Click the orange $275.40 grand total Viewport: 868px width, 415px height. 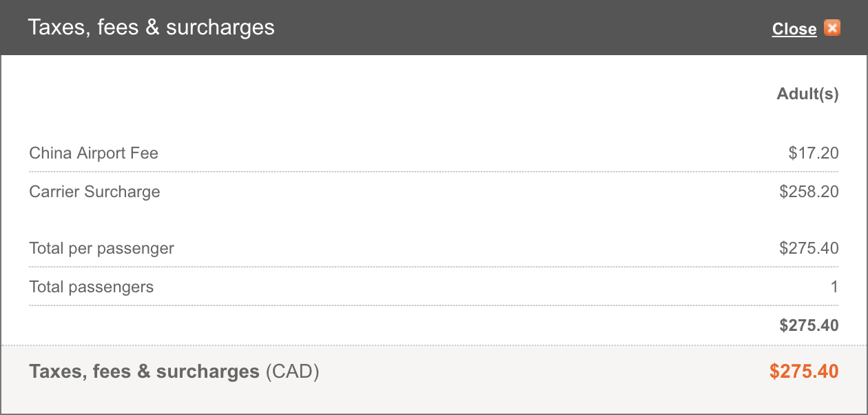(x=804, y=372)
